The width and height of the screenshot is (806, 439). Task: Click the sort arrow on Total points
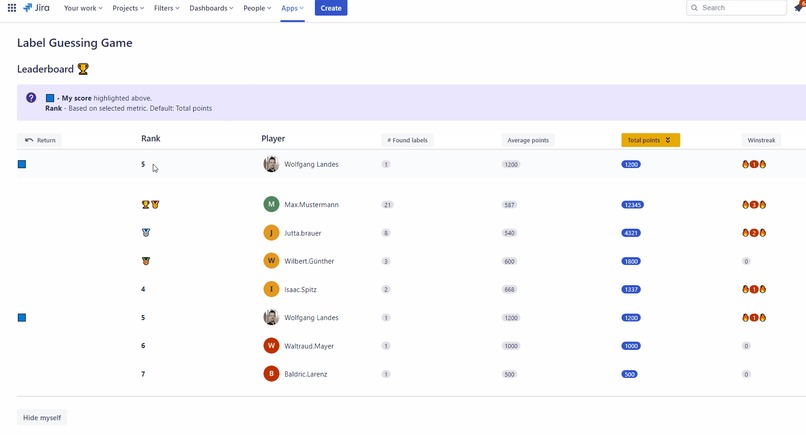click(668, 140)
